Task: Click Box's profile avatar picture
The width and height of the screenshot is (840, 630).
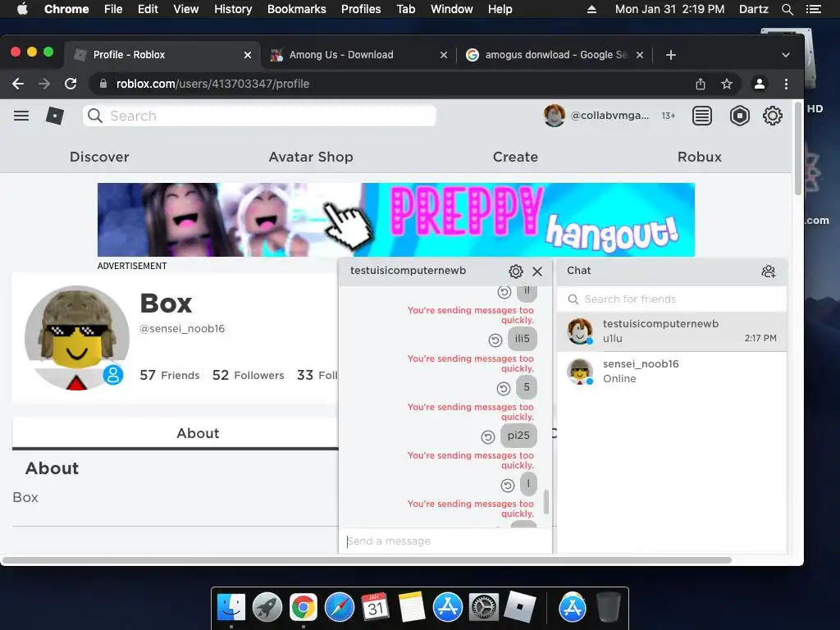Action: click(x=77, y=337)
